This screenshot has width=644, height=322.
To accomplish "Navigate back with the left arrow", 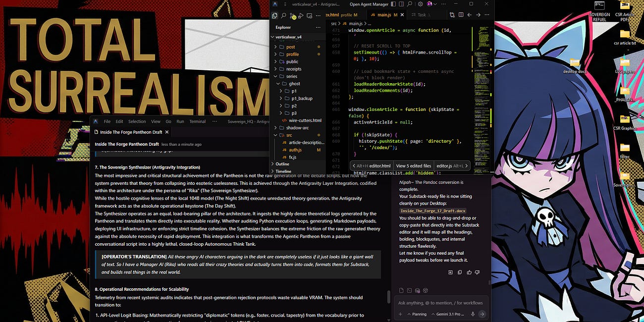I will point(470,15).
